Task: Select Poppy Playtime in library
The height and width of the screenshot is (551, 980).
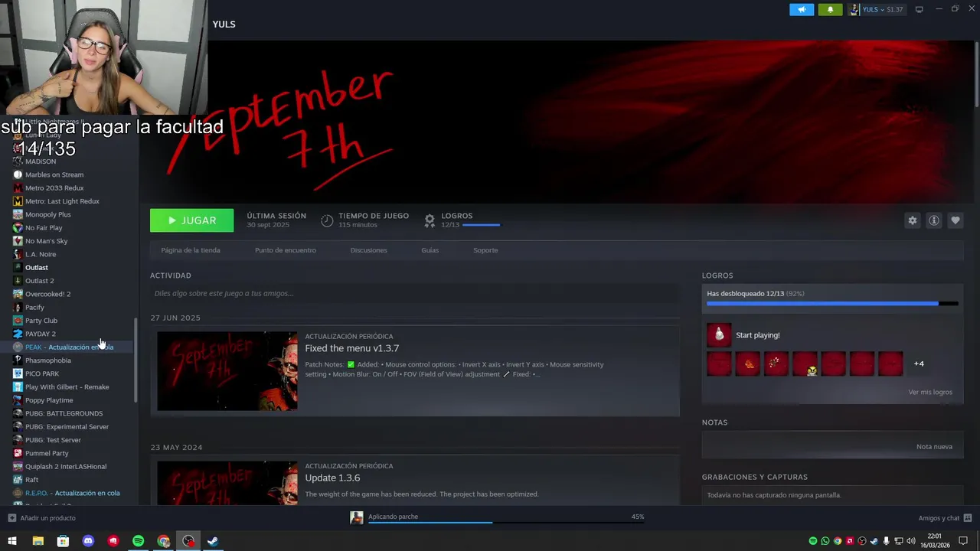Action: pos(49,400)
